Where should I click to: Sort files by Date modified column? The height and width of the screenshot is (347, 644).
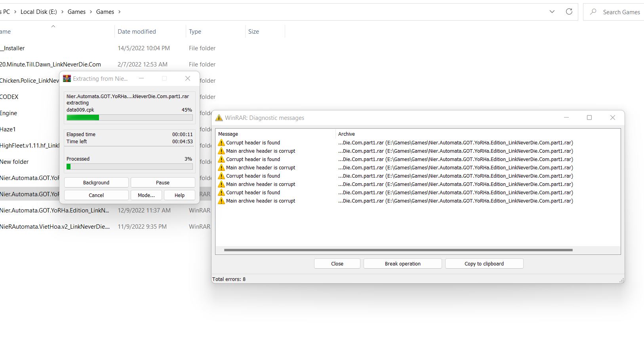[137, 32]
